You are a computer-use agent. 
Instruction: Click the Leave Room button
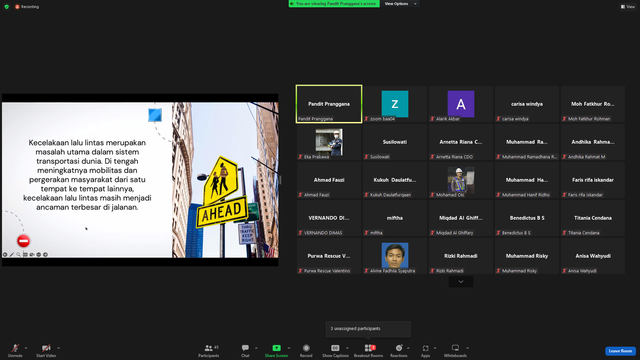(620, 351)
